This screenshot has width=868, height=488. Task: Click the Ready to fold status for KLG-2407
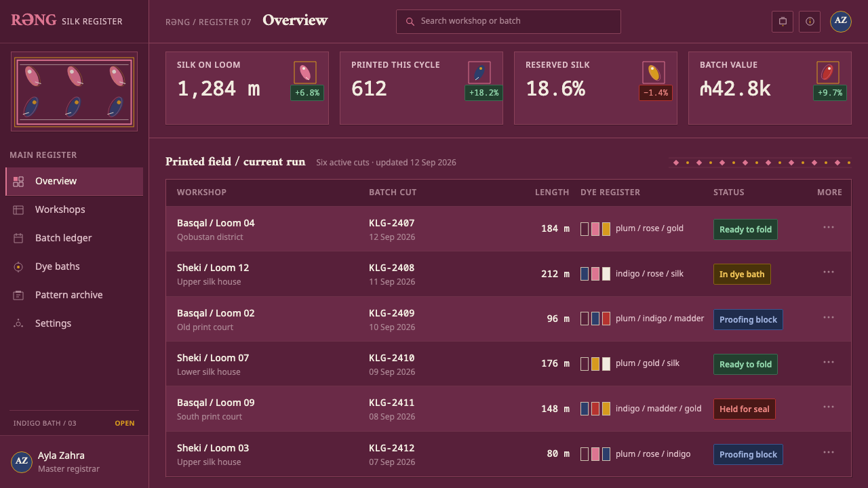(745, 229)
